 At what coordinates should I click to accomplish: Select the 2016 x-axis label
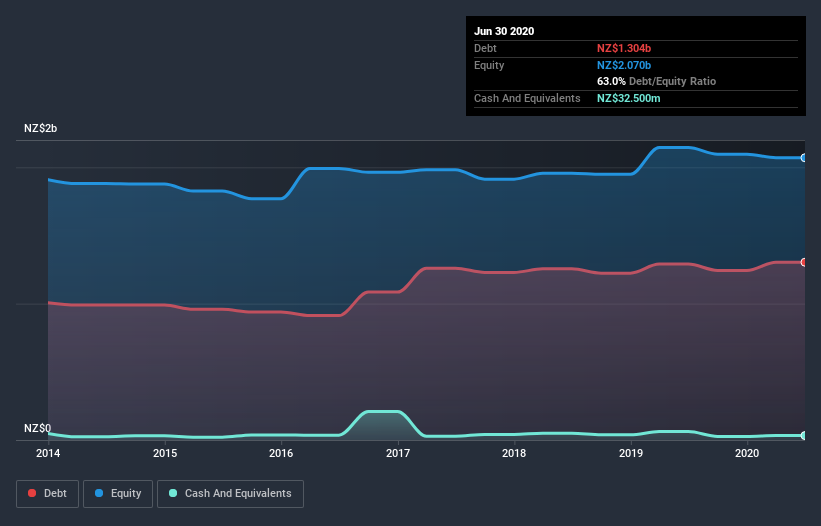(x=281, y=453)
